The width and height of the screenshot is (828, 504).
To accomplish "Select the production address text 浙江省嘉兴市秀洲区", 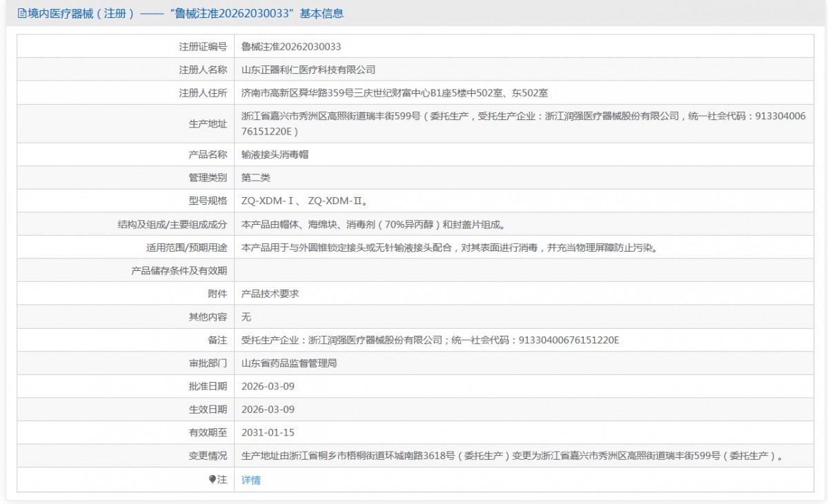I will [x=523, y=123].
